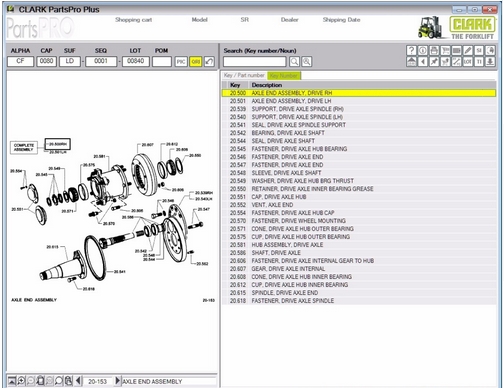Select row 20.581 HUB ASSEMBLY, DRIVE AXLE
504x388 pixels.
(359, 245)
